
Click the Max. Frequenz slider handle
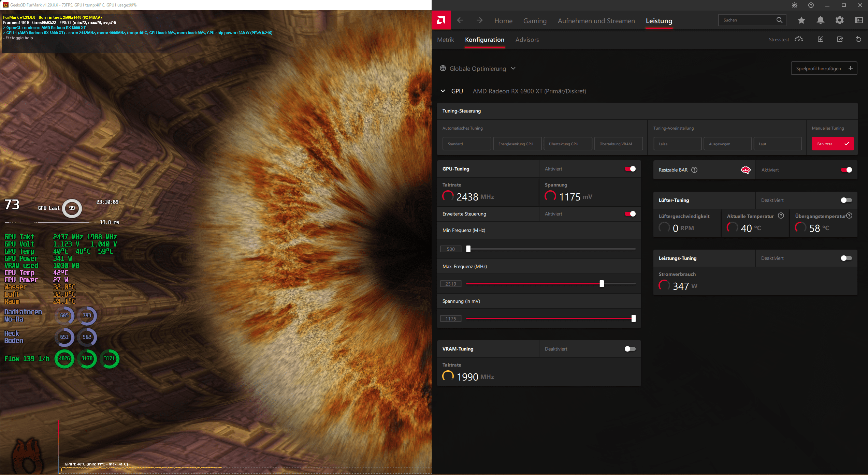click(x=602, y=284)
